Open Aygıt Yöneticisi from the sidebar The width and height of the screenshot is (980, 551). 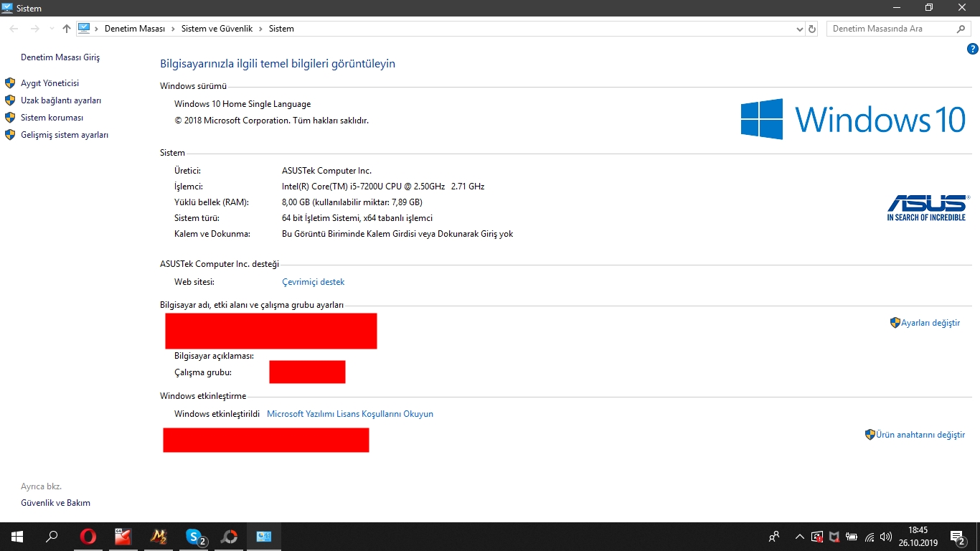coord(50,83)
